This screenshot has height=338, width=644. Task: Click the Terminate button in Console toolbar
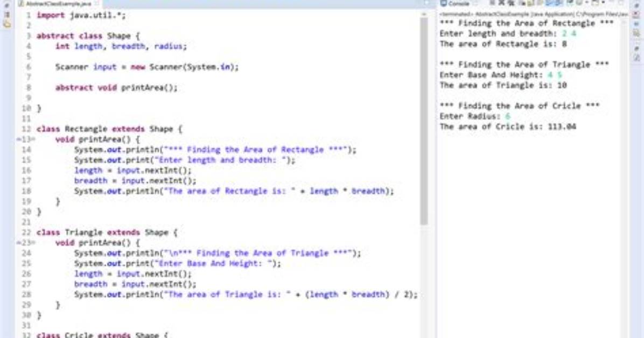(x=493, y=3)
